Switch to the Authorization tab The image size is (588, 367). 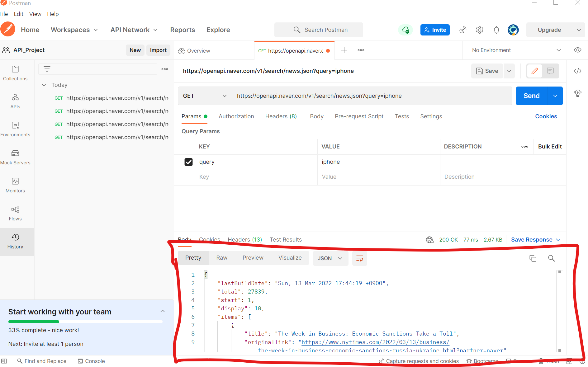click(x=236, y=116)
